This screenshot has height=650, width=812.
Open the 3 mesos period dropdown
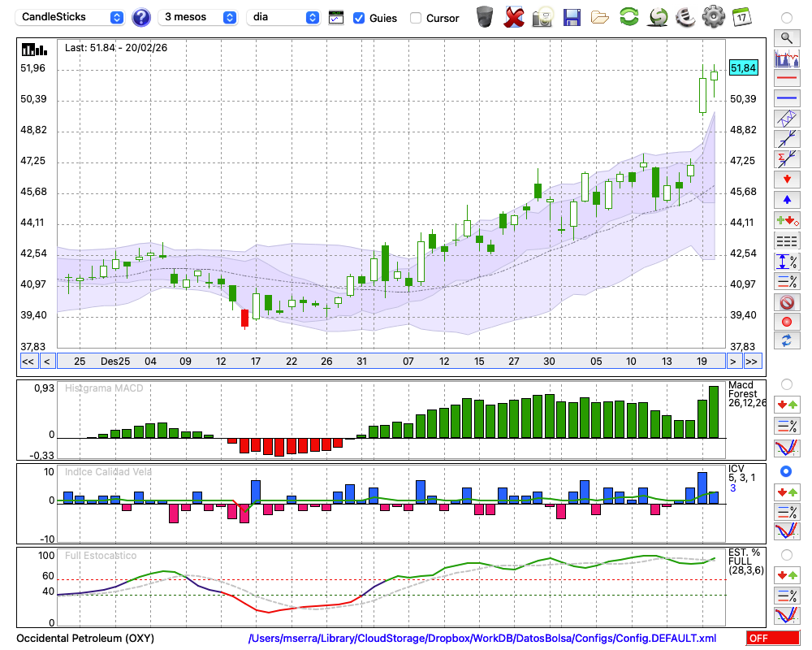(199, 17)
